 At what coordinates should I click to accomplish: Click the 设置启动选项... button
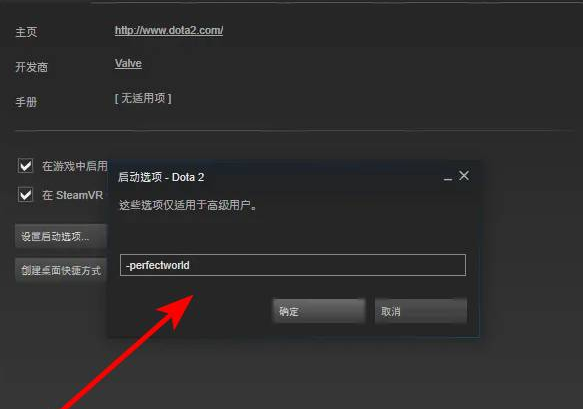tap(61, 236)
